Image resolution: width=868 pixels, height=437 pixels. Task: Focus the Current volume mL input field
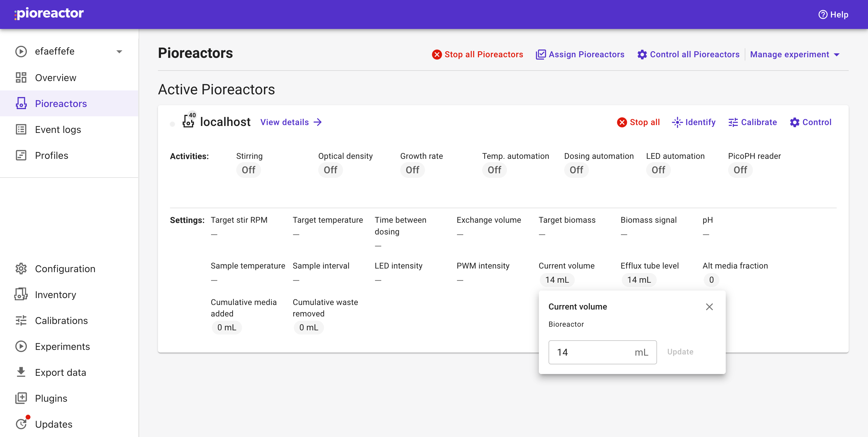[x=602, y=352]
